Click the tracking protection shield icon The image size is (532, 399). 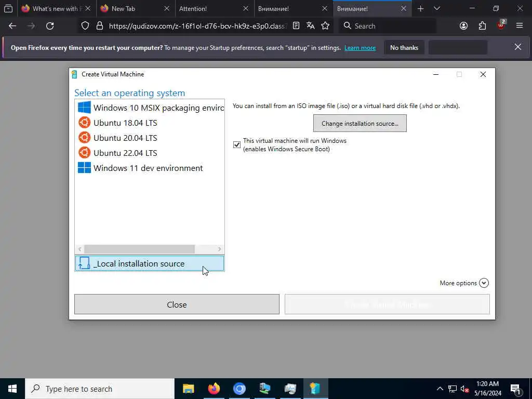[85, 26]
